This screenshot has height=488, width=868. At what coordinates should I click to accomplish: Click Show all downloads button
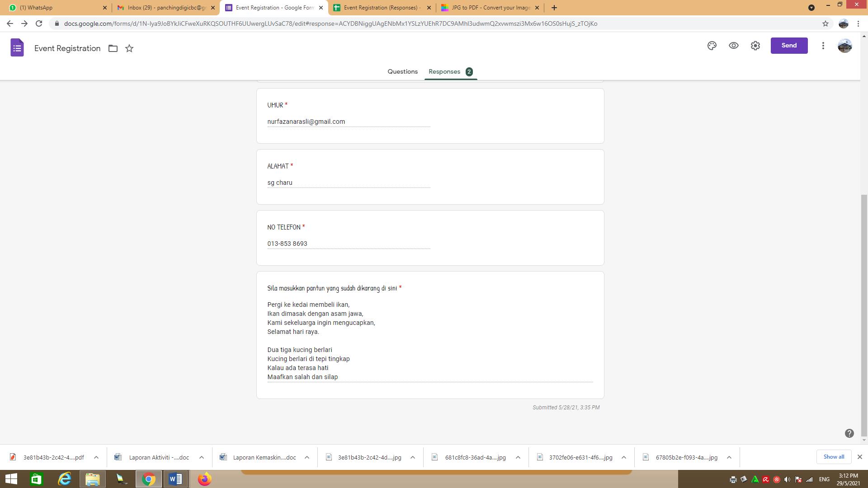(834, 457)
